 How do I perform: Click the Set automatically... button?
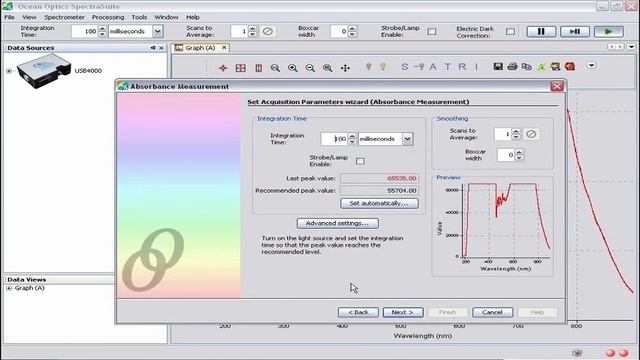pyautogui.click(x=379, y=203)
